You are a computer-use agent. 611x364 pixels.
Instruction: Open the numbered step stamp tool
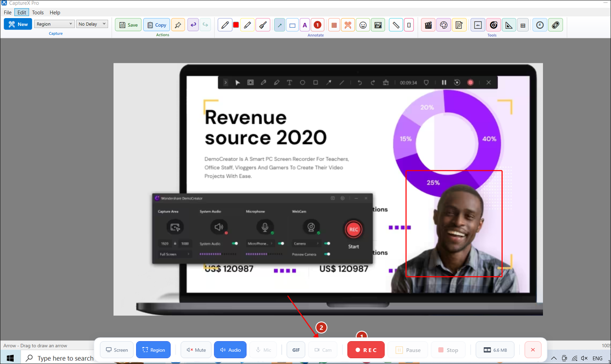pos(316,25)
